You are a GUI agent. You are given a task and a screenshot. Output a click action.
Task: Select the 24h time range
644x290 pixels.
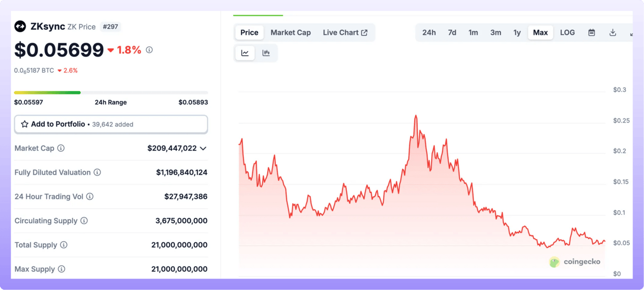pos(429,32)
